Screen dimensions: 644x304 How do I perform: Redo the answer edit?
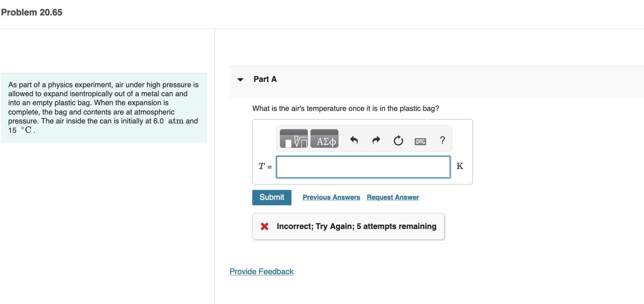376,140
